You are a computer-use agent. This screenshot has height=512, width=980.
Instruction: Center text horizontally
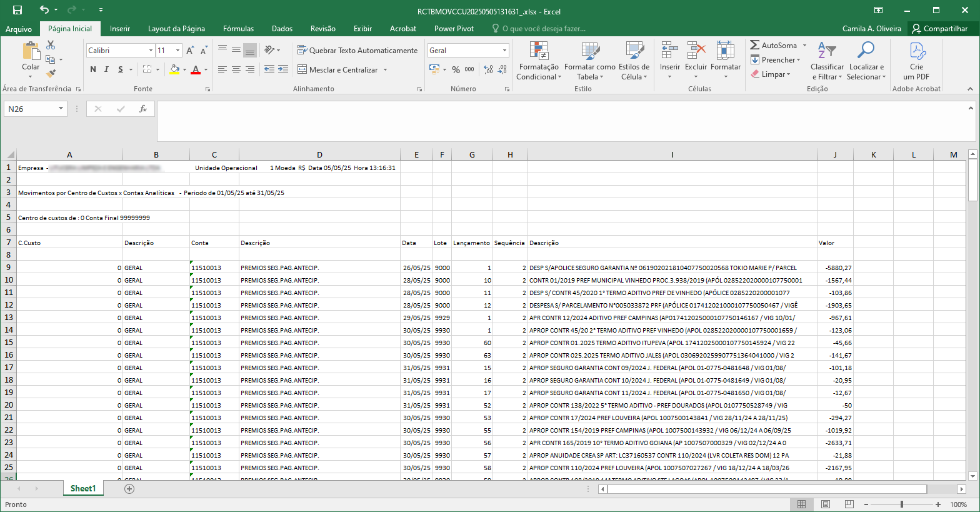point(236,69)
